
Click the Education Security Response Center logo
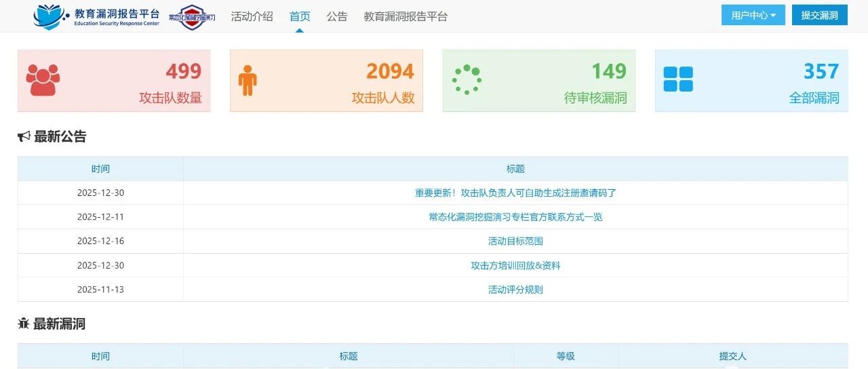click(96, 16)
